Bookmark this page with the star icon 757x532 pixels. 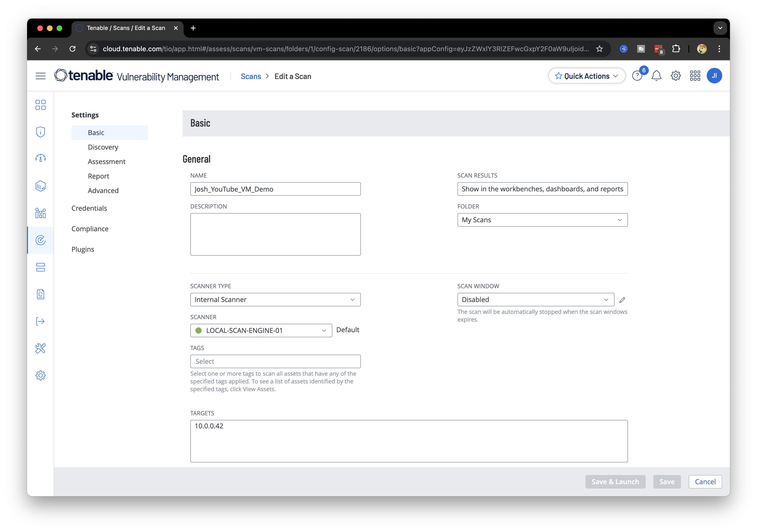600,49
